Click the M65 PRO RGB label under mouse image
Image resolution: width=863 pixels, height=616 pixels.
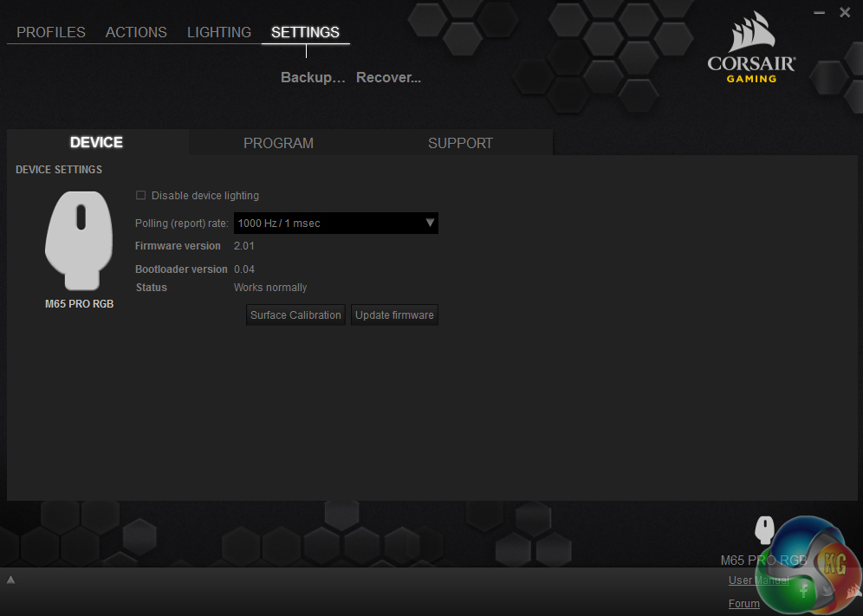click(x=79, y=304)
